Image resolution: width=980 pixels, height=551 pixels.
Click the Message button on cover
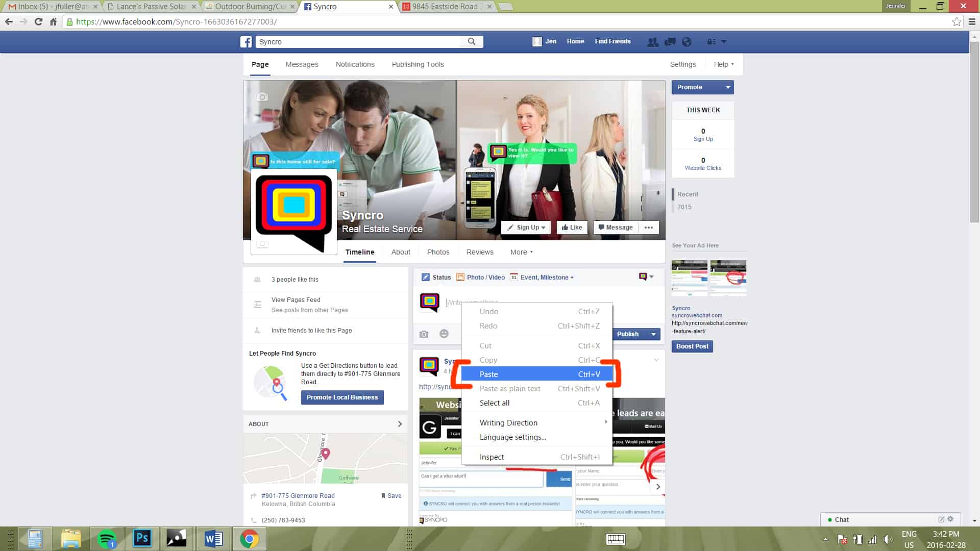pos(615,228)
